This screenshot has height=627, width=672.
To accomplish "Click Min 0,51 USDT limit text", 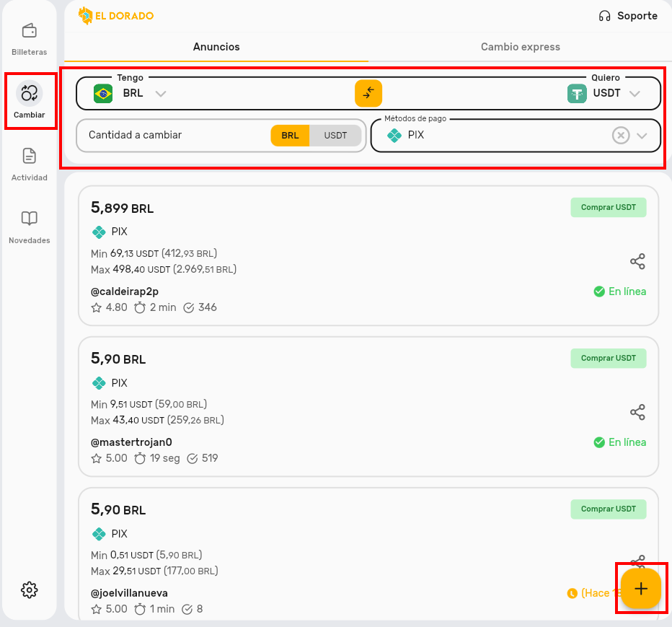I will (146, 556).
